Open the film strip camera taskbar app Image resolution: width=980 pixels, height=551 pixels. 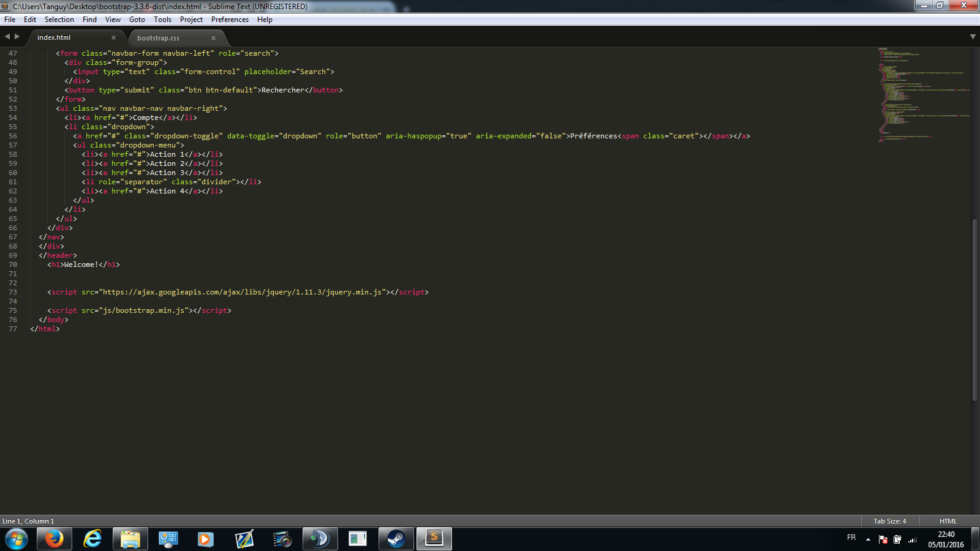click(x=282, y=539)
